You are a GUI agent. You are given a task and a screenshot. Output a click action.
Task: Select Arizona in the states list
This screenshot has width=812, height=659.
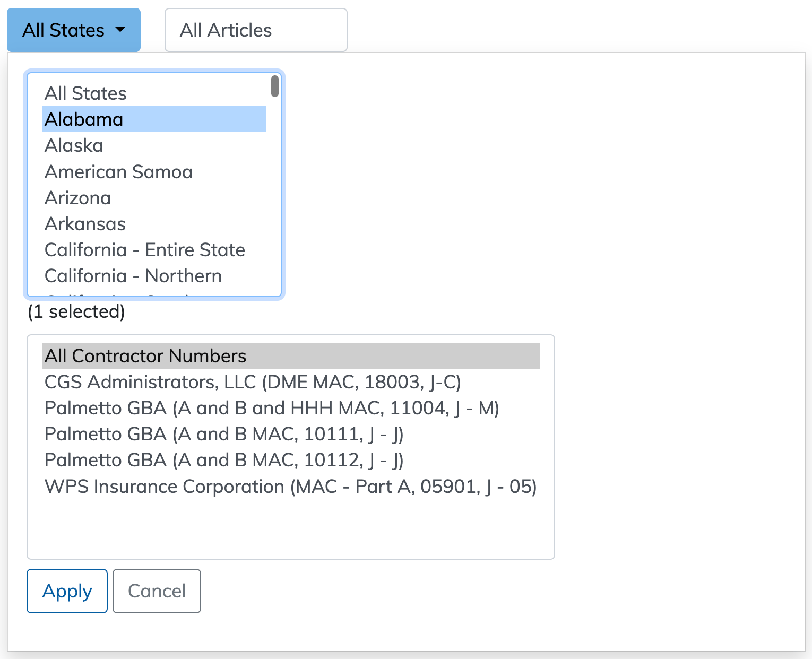pyautogui.click(x=78, y=198)
